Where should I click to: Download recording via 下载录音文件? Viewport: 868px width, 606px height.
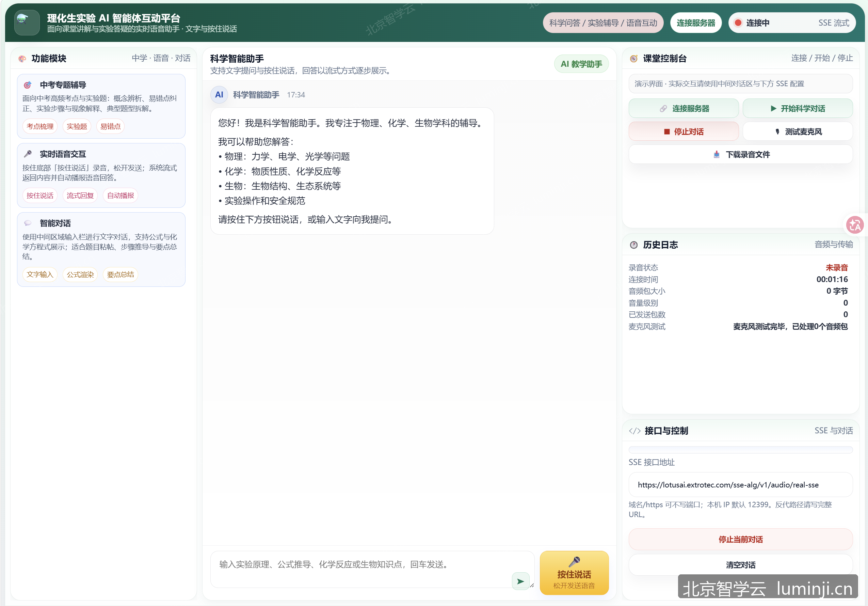741,154
